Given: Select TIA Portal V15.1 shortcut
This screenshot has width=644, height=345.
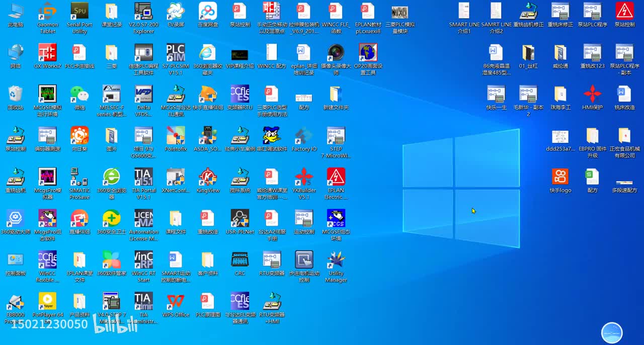Looking at the screenshot, I should pyautogui.click(x=143, y=178).
